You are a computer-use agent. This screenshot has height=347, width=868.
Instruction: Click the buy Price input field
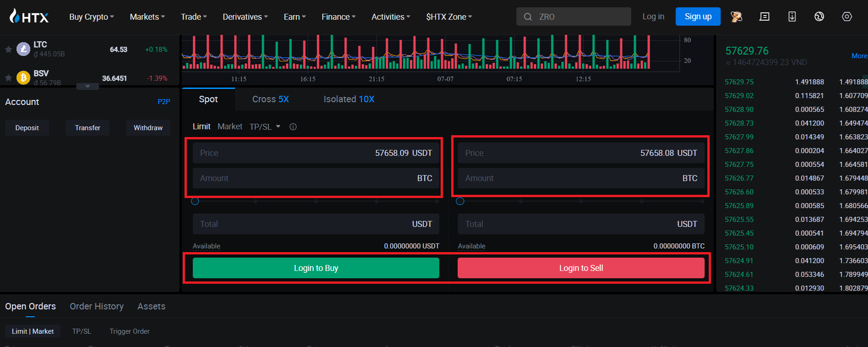pyautogui.click(x=316, y=153)
